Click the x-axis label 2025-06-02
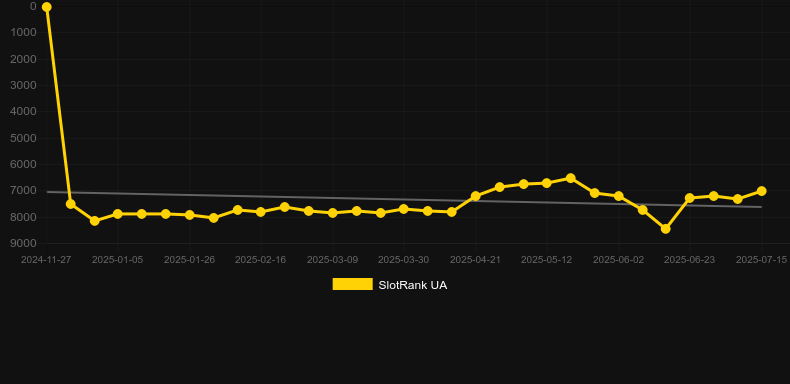790x384 pixels. (619, 260)
